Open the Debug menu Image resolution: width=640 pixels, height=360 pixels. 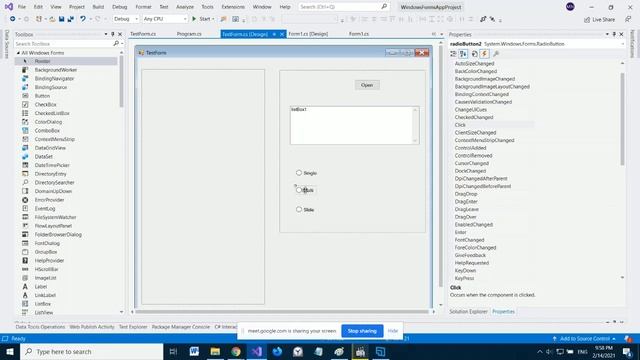tap(120, 7)
